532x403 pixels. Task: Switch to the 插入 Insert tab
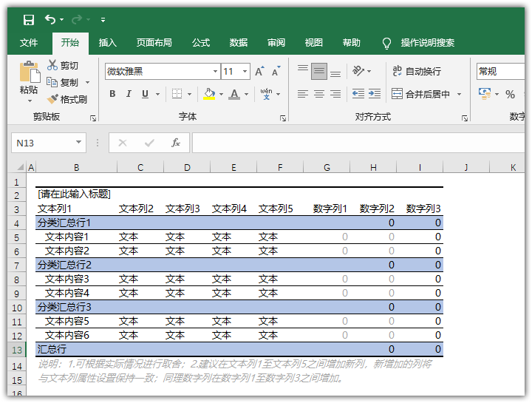[108, 43]
